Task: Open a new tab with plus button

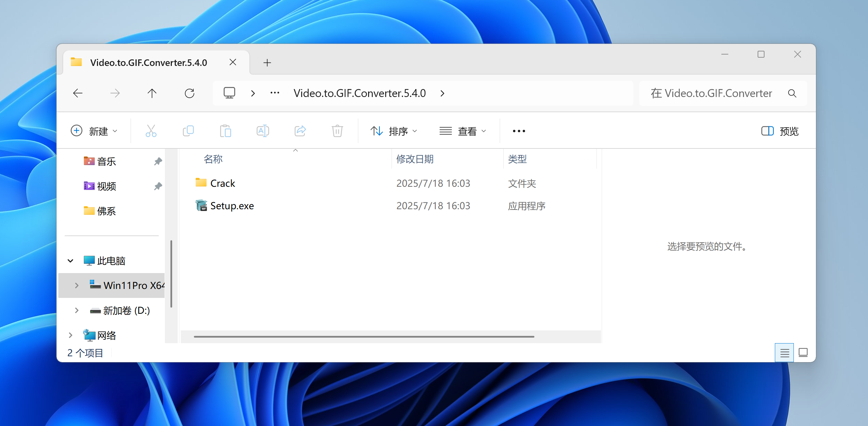Action: coord(267,62)
